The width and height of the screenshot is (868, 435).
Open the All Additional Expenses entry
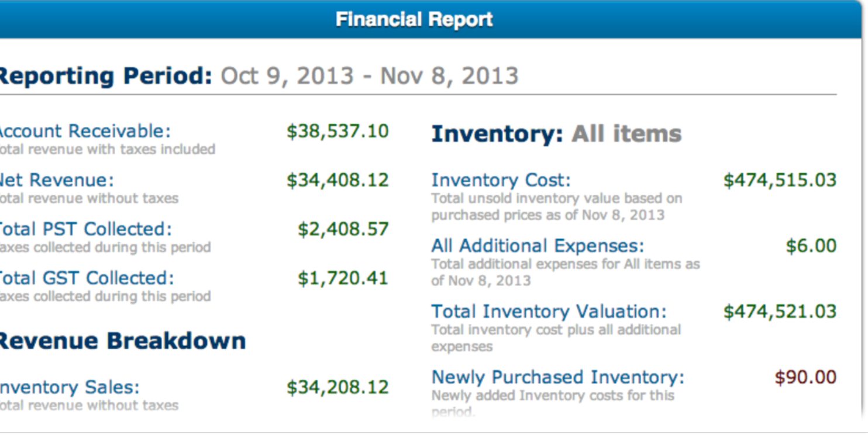point(538,246)
